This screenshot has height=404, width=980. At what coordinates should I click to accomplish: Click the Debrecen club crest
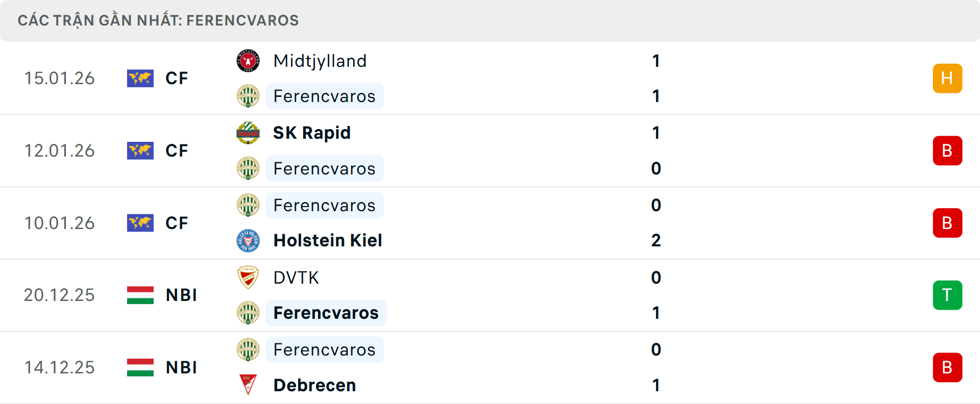coord(248,385)
